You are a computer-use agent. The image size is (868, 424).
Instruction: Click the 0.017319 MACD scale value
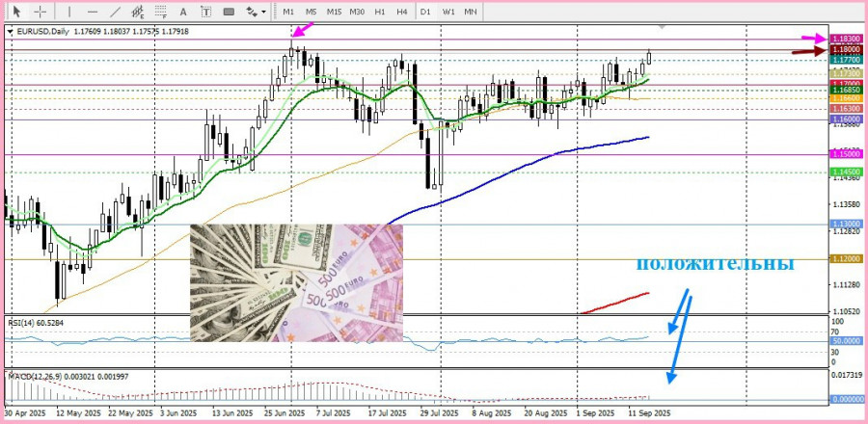tap(845, 375)
